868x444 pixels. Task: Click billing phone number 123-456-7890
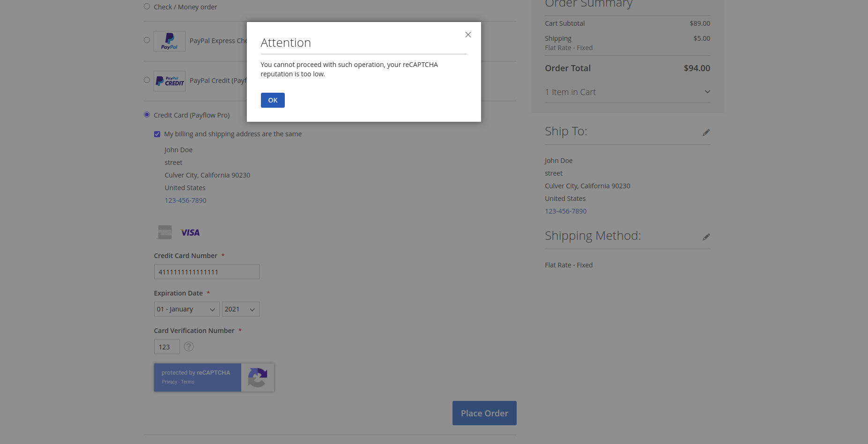(185, 200)
